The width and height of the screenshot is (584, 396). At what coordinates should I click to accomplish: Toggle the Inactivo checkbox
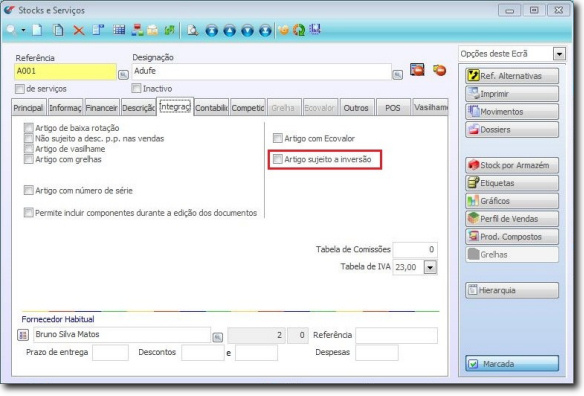(x=136, y=88)
